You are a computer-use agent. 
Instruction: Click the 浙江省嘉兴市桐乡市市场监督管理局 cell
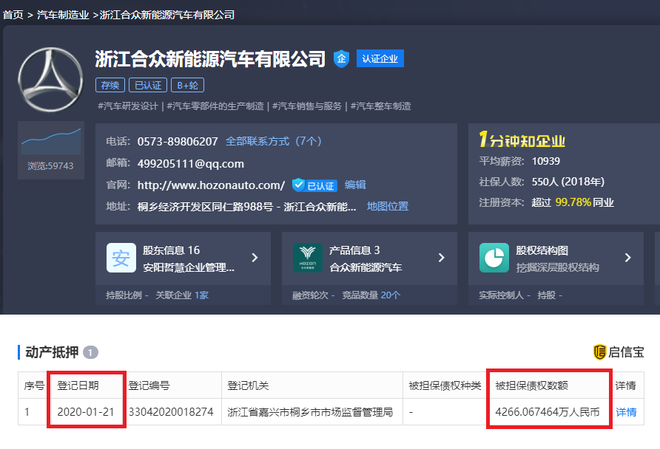click(x=310, y=412)
